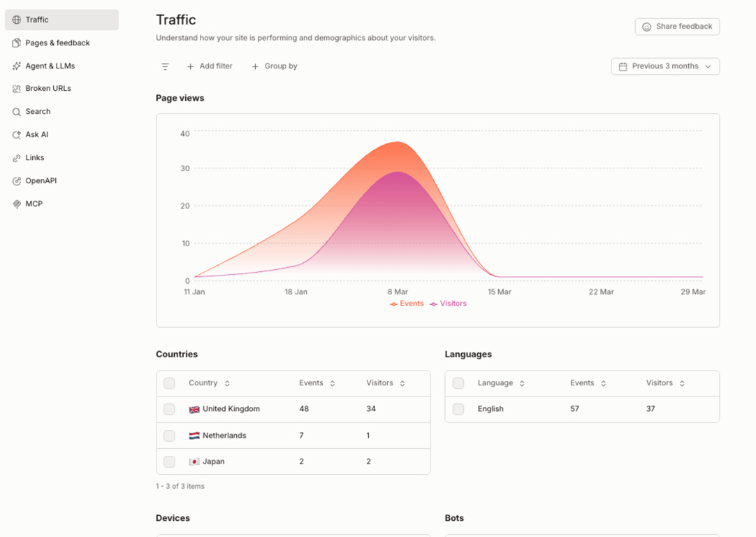756x537 pixels.
Task: Toggle the Events legend marker
Action: coord(393,304)
